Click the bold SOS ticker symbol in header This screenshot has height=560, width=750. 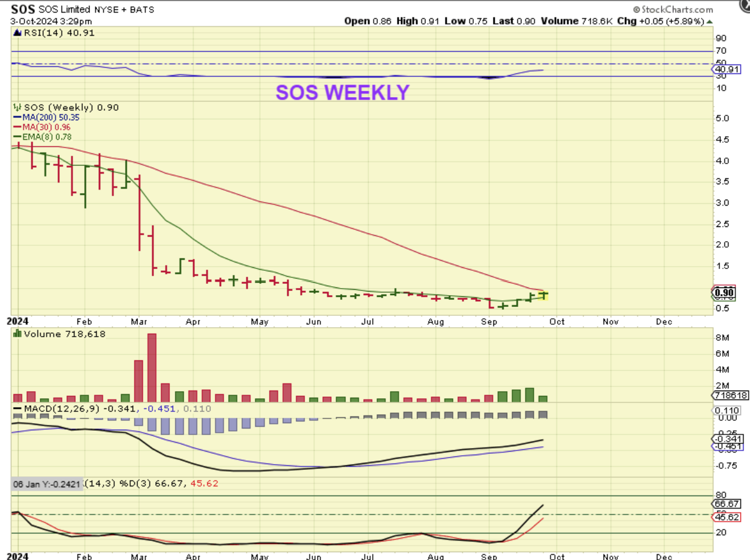pyautogui.click(x=22, y=9)
